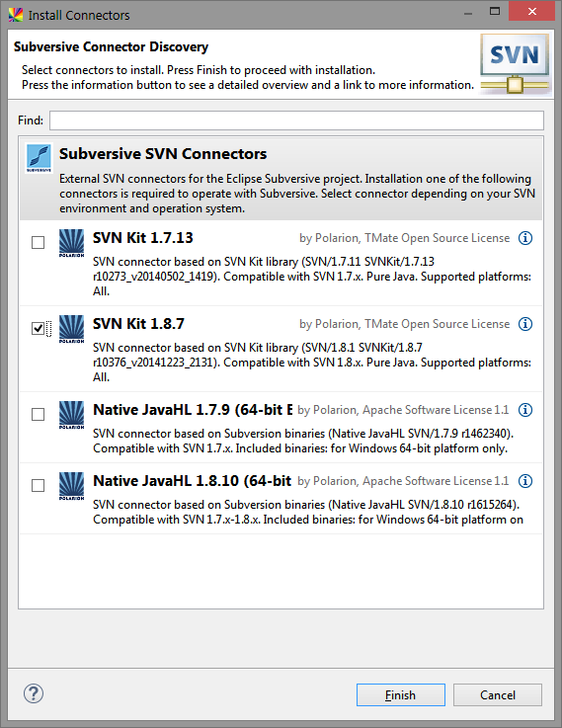Select the SVN Kit 1.8.7 title text
Viewport: 562px width, 728px height.
(x=138, y=324)
